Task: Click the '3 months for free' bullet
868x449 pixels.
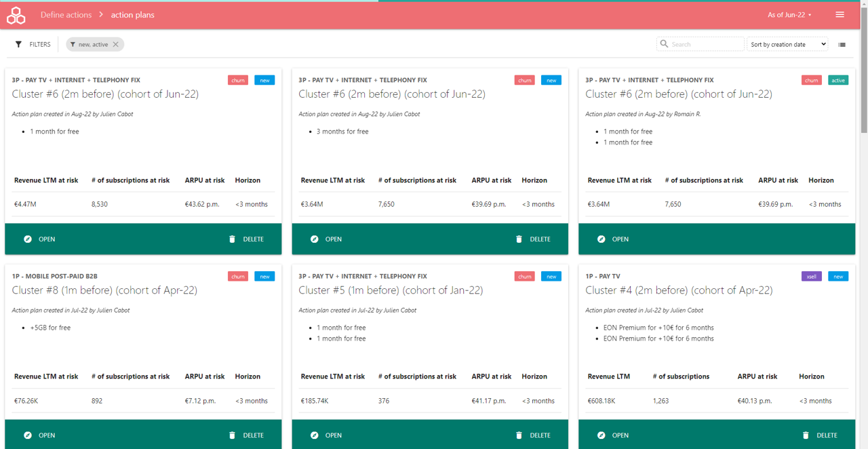Action: [342, 132]
